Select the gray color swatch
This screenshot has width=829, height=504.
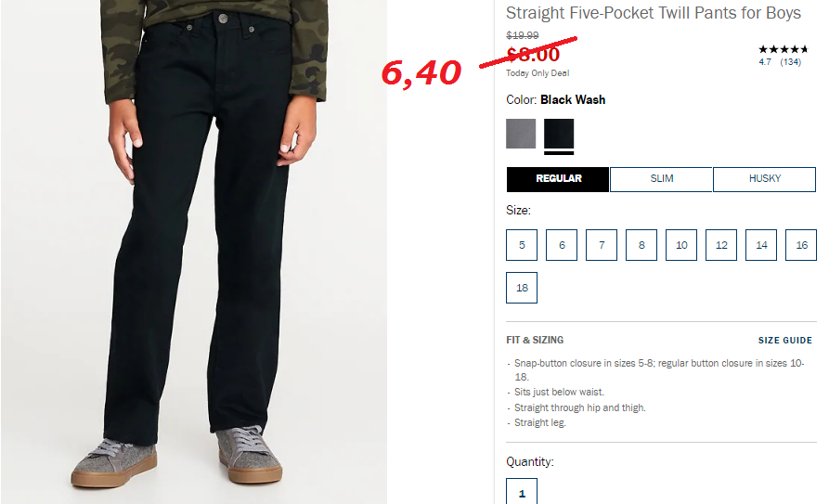click(521, 134)
